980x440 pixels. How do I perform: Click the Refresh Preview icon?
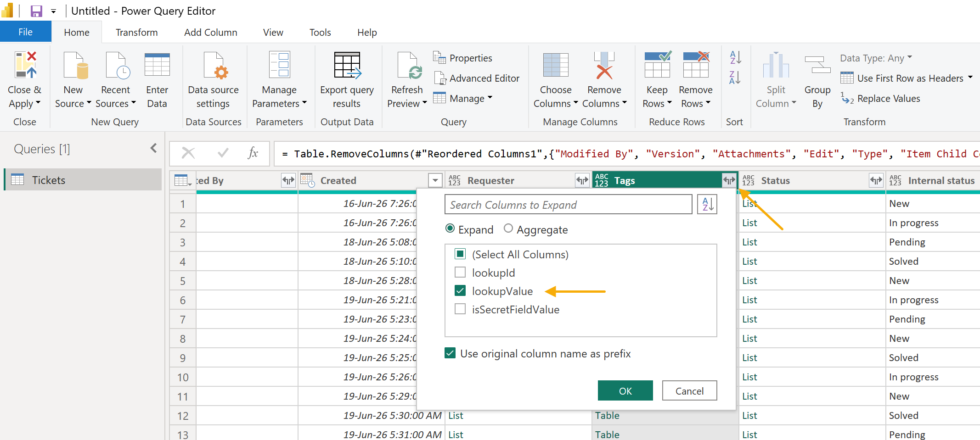click(409, 65)
